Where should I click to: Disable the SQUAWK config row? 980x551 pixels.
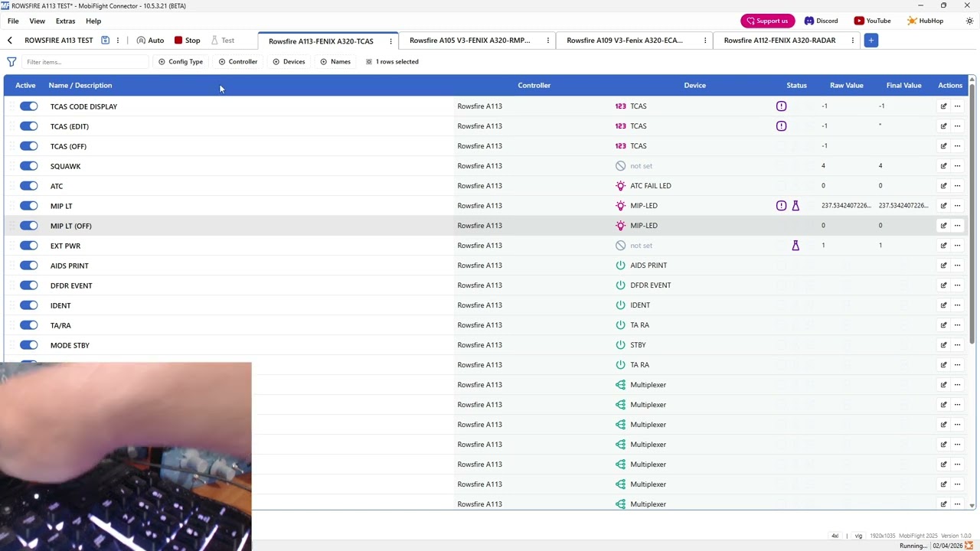tap(29, 166)
